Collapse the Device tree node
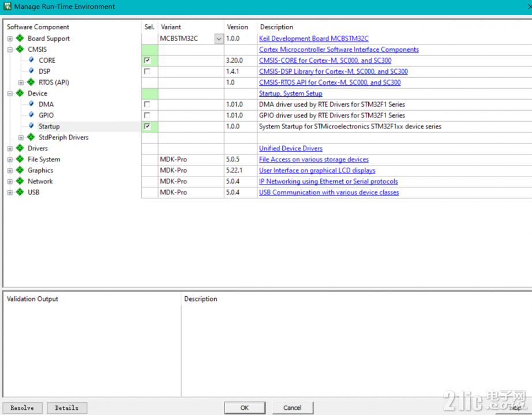 coord(10,93)
